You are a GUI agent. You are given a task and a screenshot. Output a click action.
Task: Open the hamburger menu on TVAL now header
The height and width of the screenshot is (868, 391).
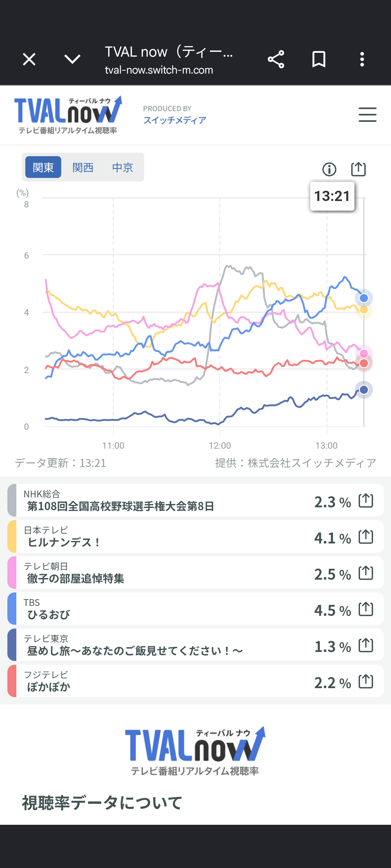click(x=367, y=115)
